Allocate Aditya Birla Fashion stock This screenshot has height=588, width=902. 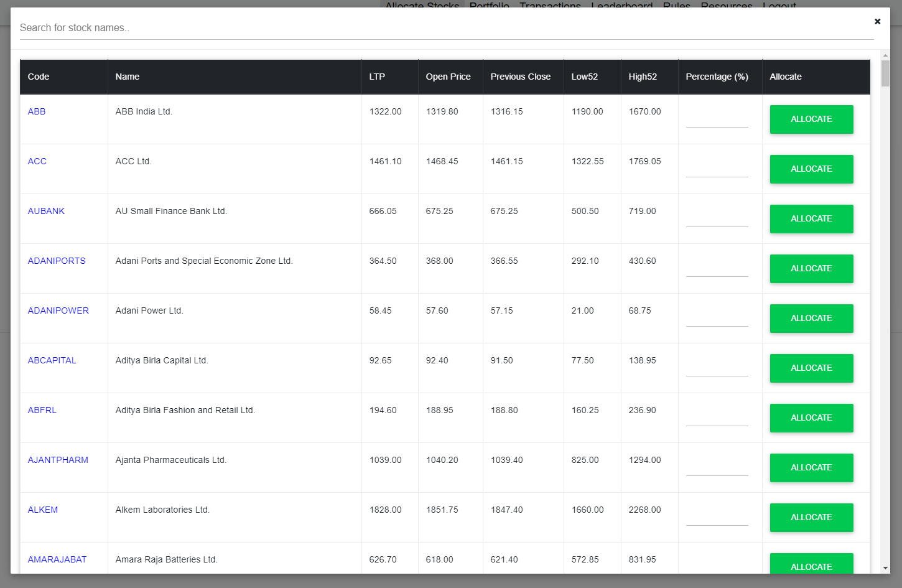[811, 418]
